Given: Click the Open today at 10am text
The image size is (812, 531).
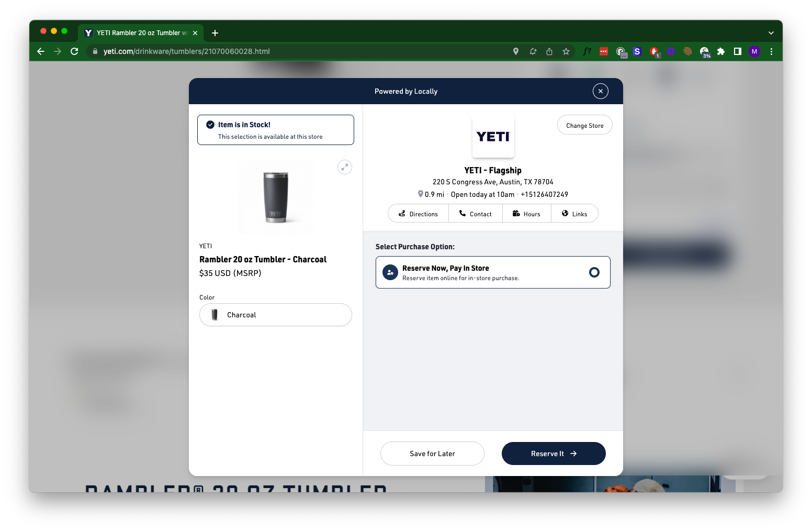Looking at the screenshot, I should [482, 194].
